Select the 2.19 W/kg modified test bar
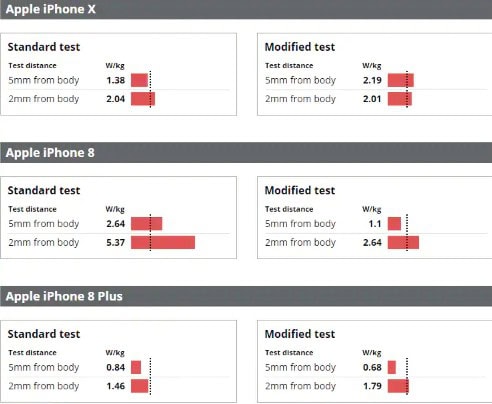Image resolution: width=492 pixels, height=404 pixels. [x=401, y=80]
